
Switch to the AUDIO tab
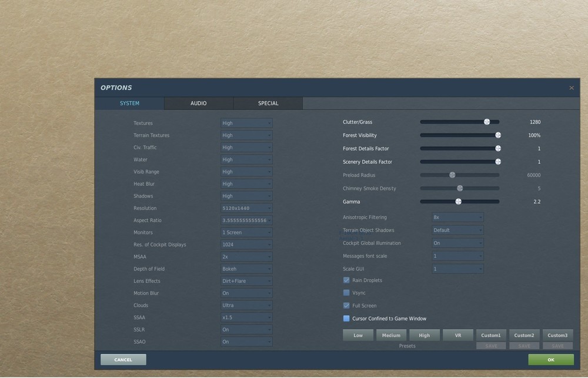(x=198, y=103)
